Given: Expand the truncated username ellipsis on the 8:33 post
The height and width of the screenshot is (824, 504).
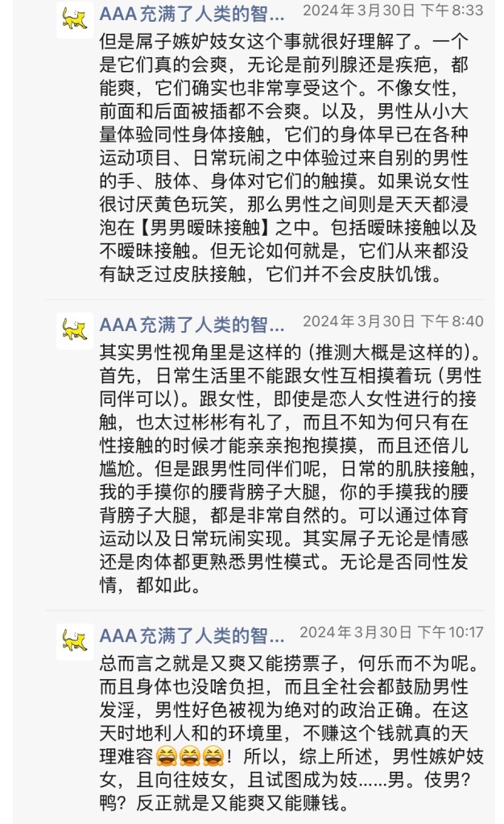Looking at the screenshot, I should [x=275, y=14].
